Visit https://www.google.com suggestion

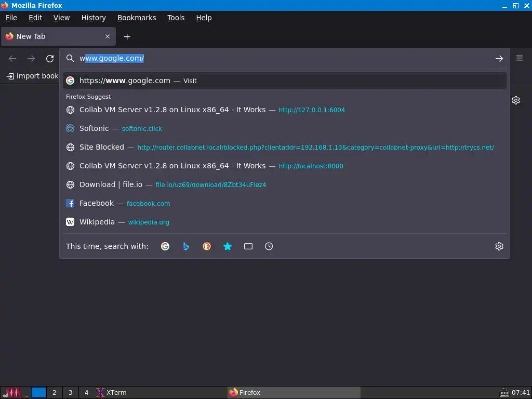pos(284,81)
